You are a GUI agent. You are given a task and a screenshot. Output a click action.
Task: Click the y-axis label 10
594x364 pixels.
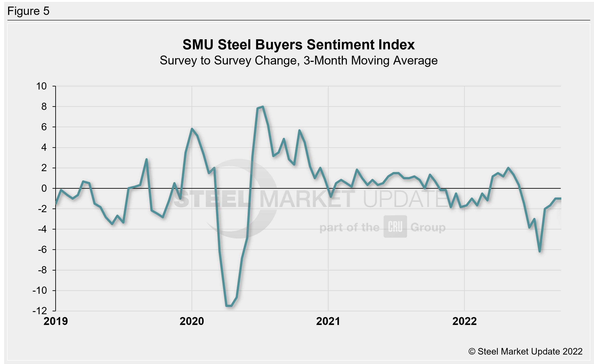[x=41, y=86]
